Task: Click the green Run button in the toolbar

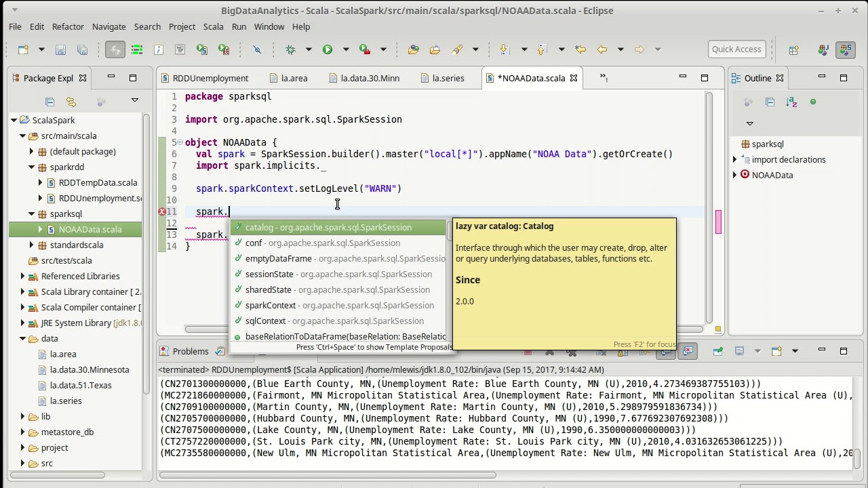Action: tap(328, 49)
